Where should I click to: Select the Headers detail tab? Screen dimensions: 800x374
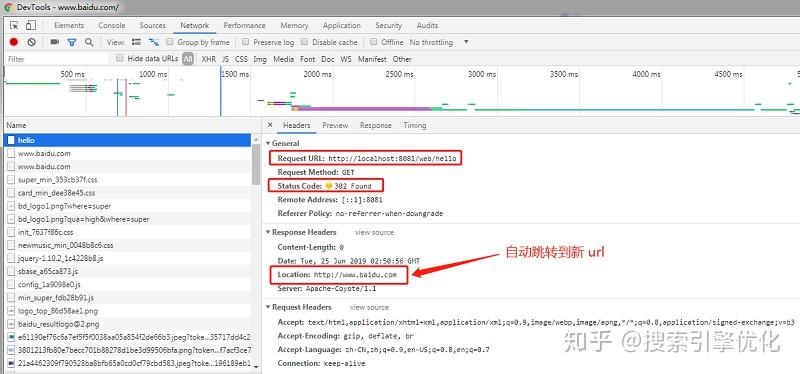[296, 126]
